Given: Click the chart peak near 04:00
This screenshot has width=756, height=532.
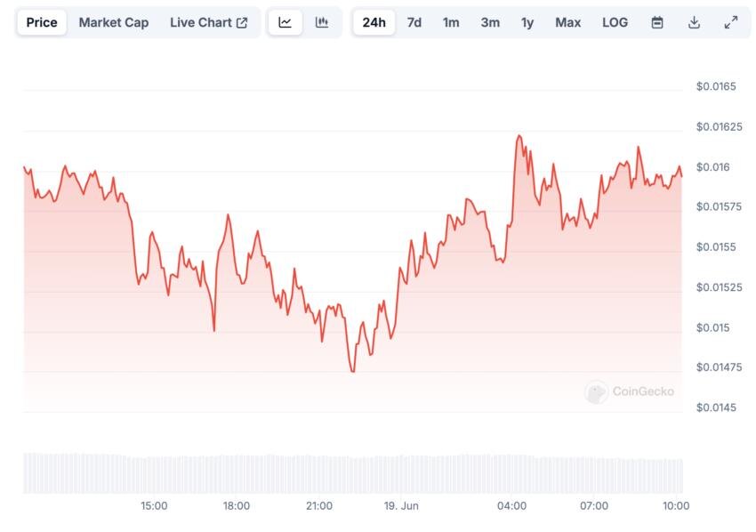Looking at the screenshot, I should click(x=519, y=138).
